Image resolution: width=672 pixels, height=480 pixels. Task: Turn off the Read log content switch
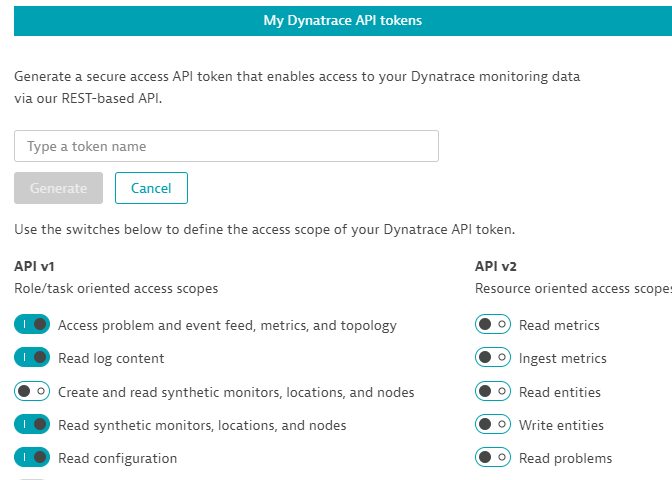[x=32, y=358]
